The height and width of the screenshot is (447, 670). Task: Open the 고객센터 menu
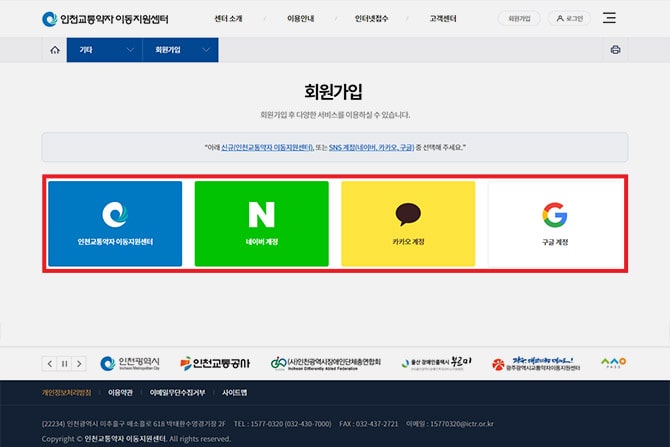tap(443, 18)
